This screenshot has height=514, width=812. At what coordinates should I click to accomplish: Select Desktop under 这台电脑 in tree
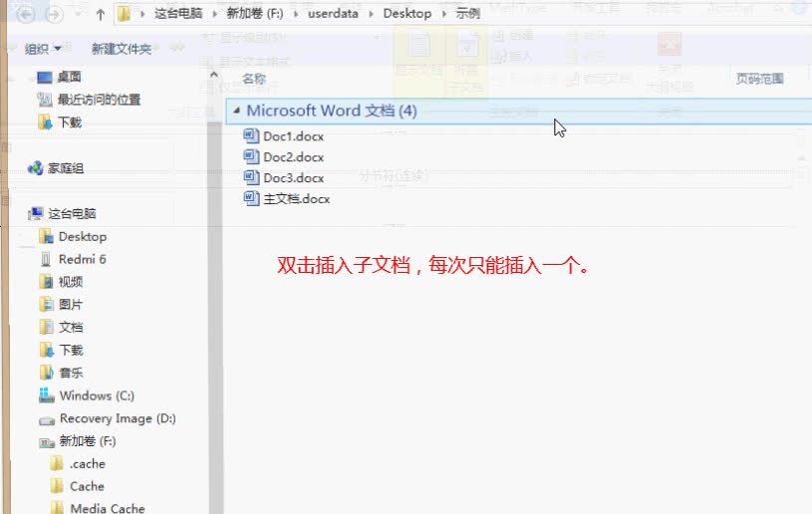click(83, 236)
